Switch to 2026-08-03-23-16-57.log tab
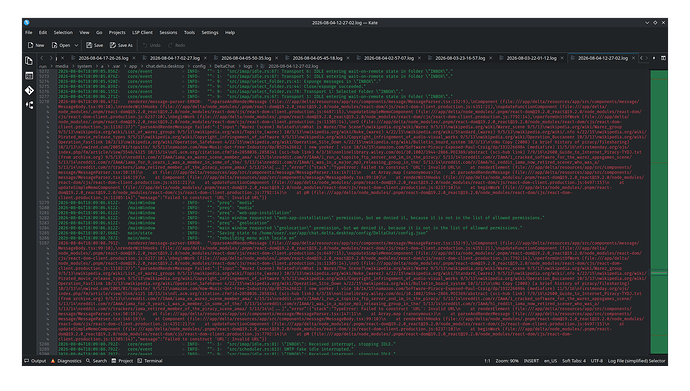 [460, 58]
